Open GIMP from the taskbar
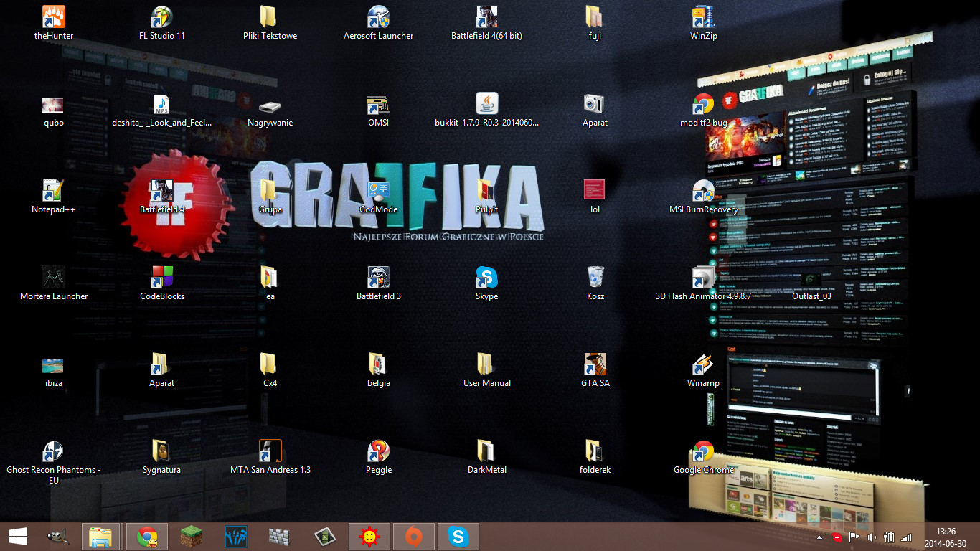 [58, 537]
